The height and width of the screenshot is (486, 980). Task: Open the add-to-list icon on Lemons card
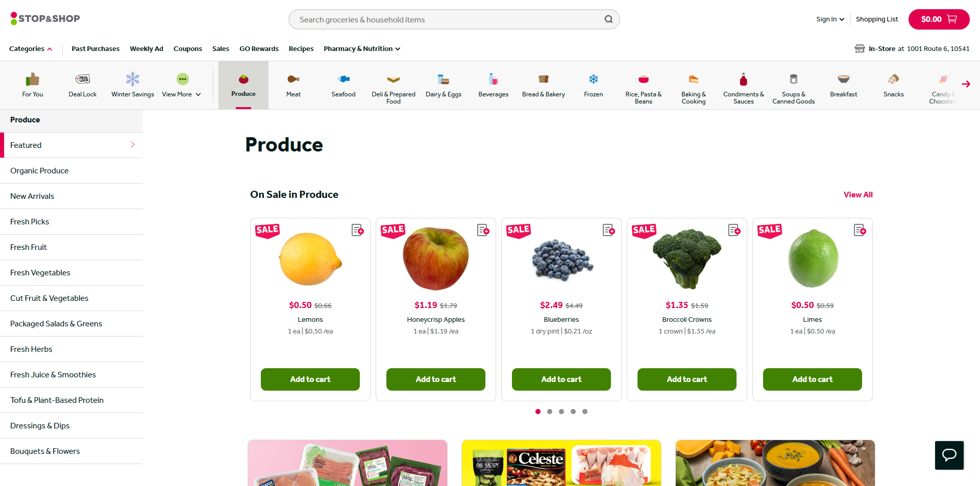pyautogui.click(x=357, y=231)
